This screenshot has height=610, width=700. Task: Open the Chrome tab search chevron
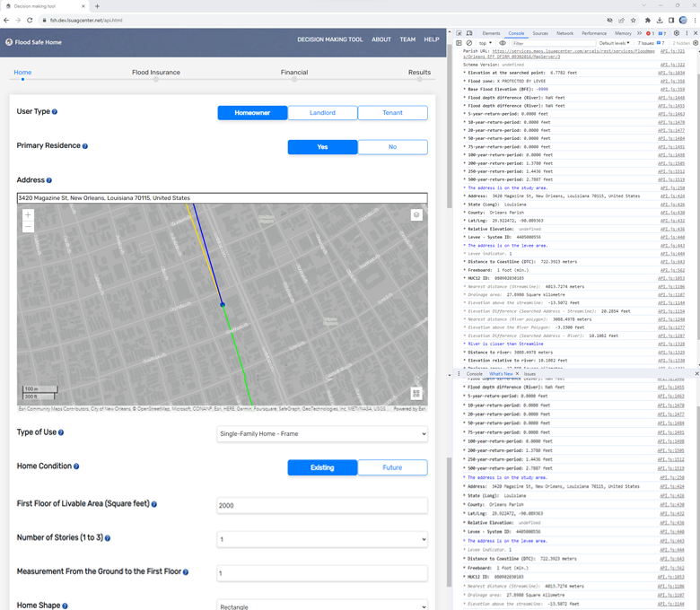pos(643,5)
